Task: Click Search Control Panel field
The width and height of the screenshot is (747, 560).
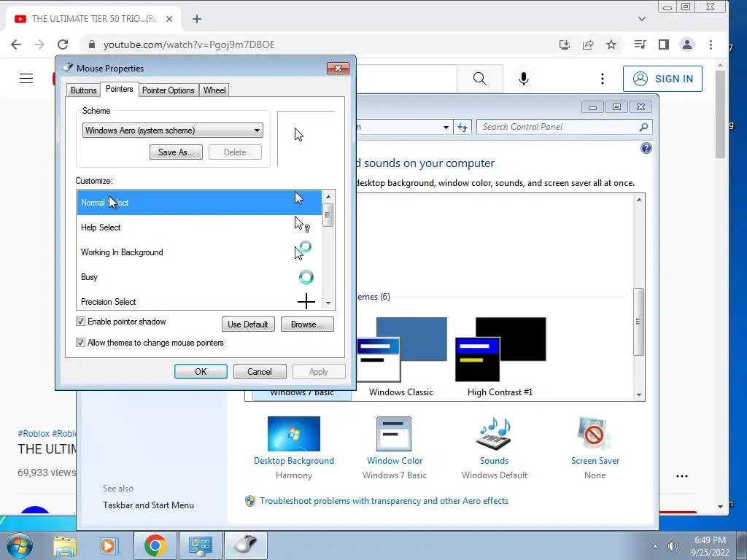Action: (x=564, y=127)
